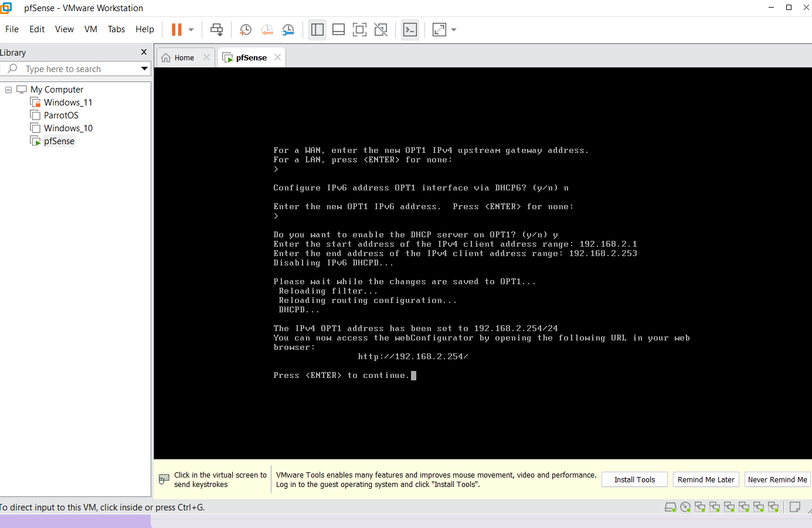Close the Library panel
The height and width of the screenshot is (528, 812).
[144, 52]
